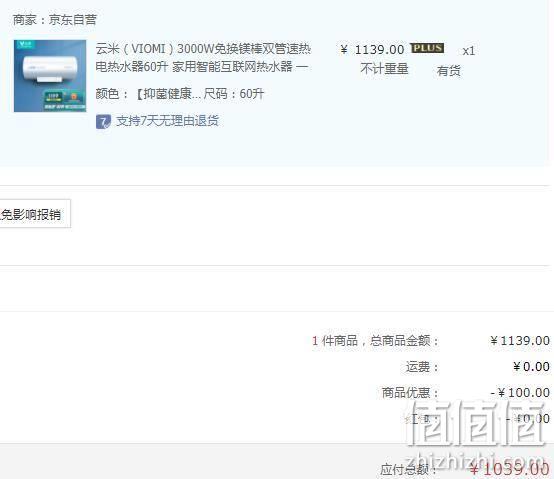This screenshot has width=554, height=479.
Task: Click the 7-day return badge icon
Action: (103, 122)
